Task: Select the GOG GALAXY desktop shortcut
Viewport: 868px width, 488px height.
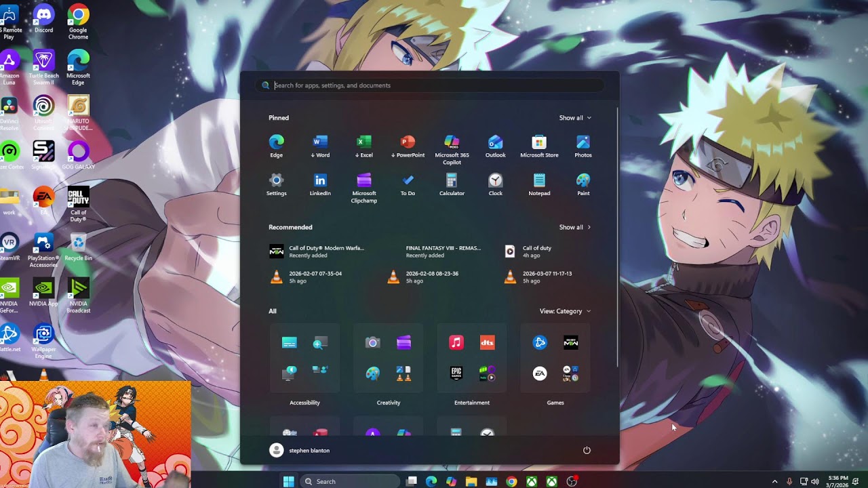Action: (x=78, y=155)
